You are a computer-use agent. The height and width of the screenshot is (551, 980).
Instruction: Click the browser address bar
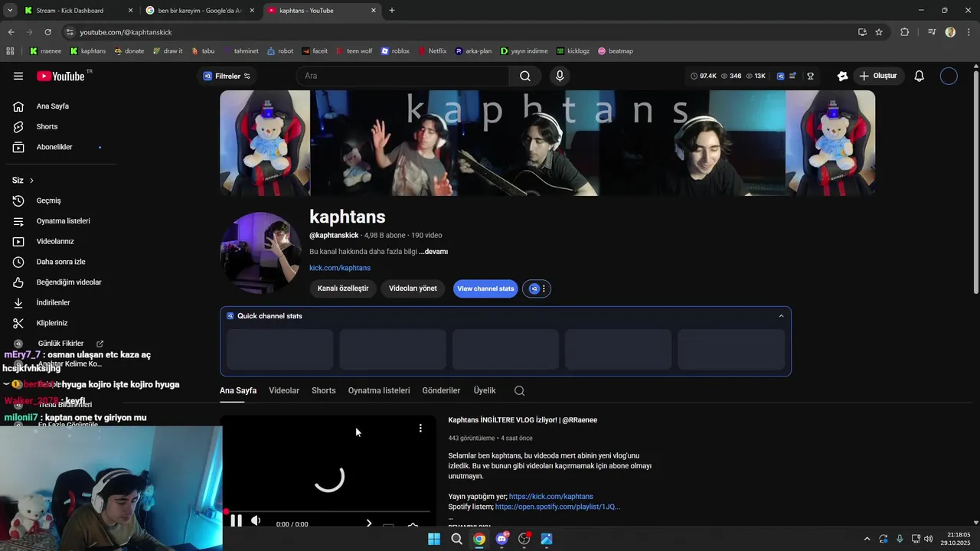coord(459,32)
